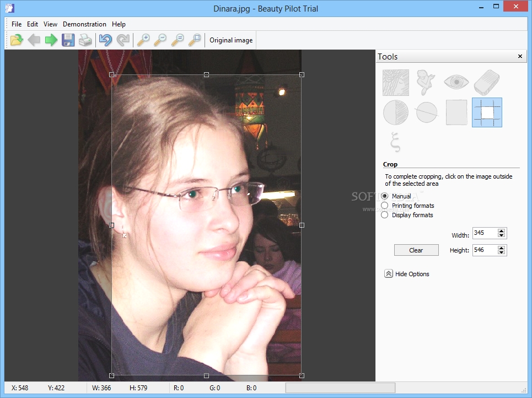Image resolution: width=532 pixels, height=398 pixels.
Task: Collapse options via Hide Options chevron
Action: 389,274
